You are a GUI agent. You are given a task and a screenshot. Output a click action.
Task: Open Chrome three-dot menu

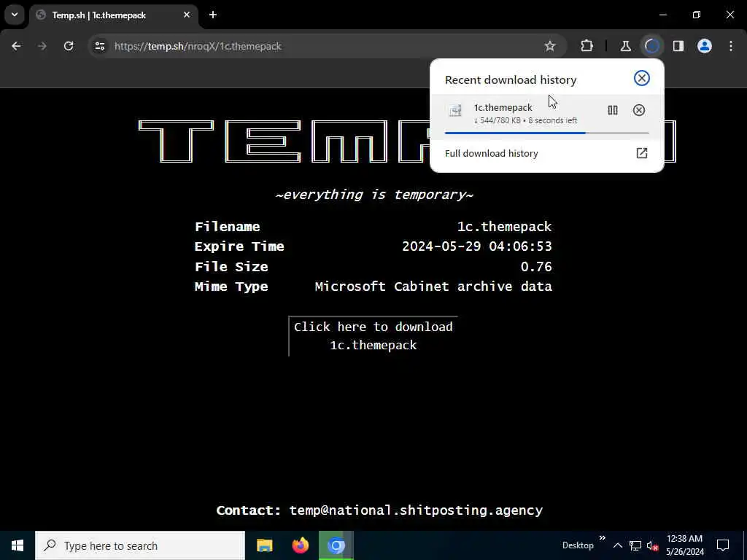(x=731, y=46)
